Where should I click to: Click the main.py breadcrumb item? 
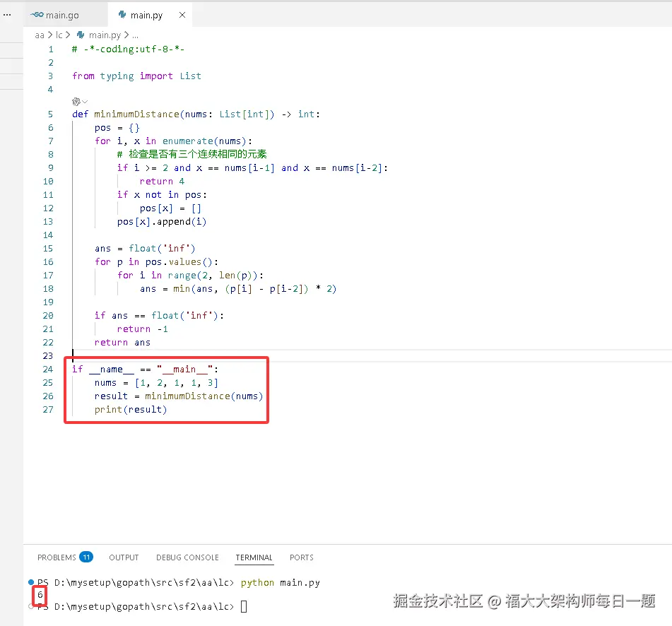pyautogui.click(x=105, y=35)
